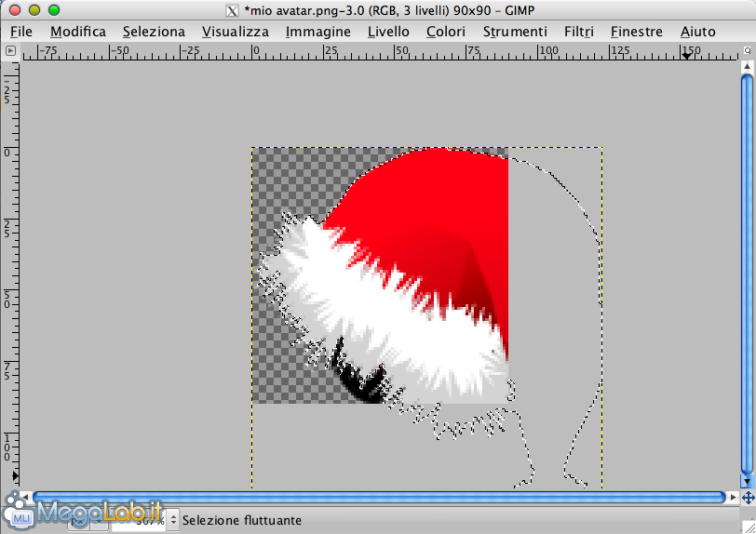
Task: Open the Aiuto menu
Action: [697, 32]
